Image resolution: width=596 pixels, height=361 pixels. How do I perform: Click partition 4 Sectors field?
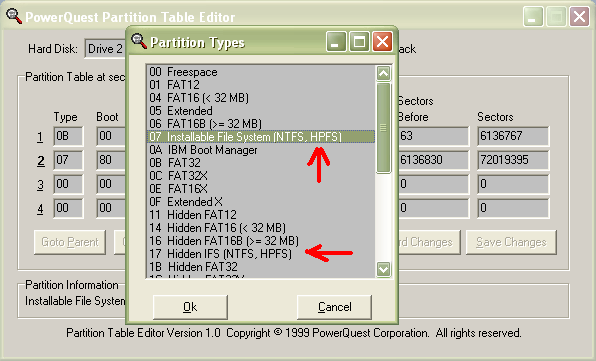pos(513,208)
